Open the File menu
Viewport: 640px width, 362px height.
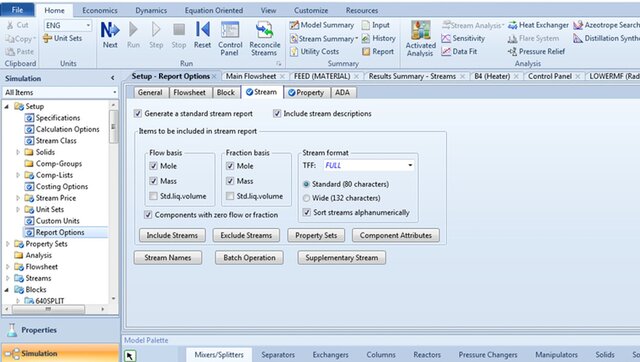pyautogui.click(x=17, y=10)
